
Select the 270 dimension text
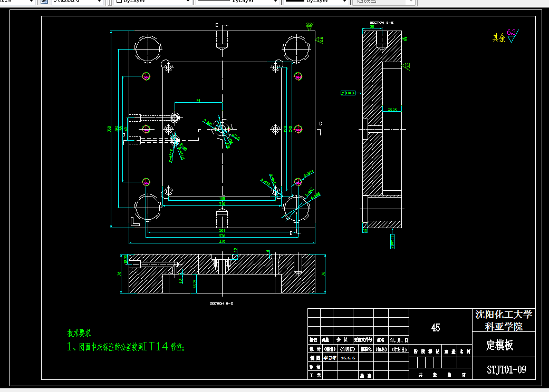pos(222,236)
